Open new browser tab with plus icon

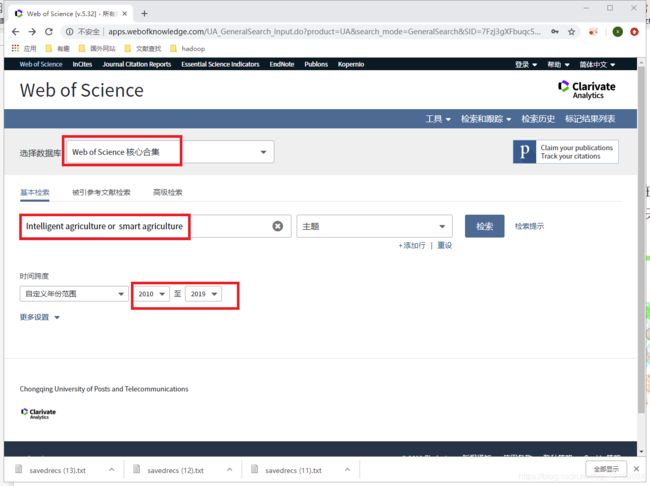(144, 13)
